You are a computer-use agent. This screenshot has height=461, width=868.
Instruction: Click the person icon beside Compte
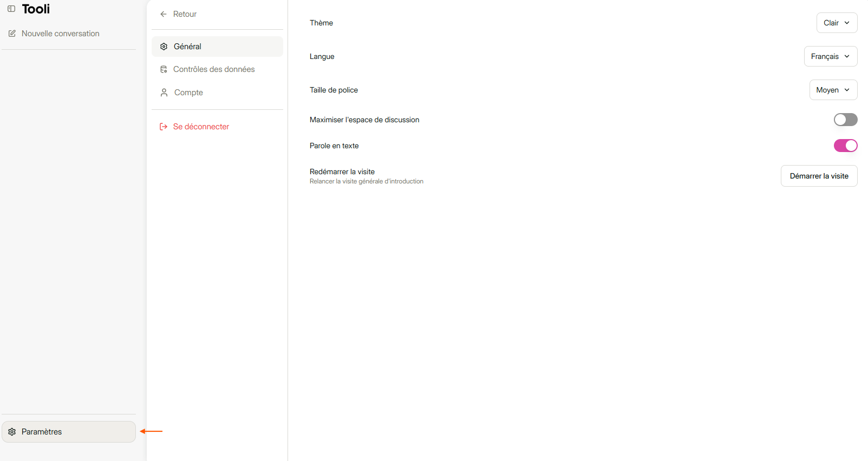[164, 93]
